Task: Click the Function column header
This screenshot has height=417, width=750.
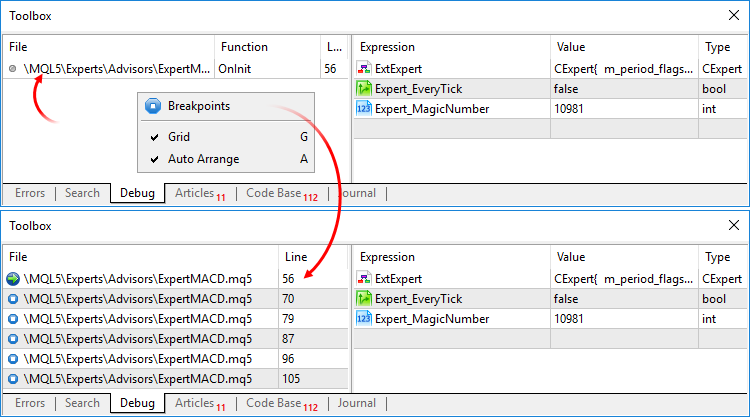Action: point(244,47)
